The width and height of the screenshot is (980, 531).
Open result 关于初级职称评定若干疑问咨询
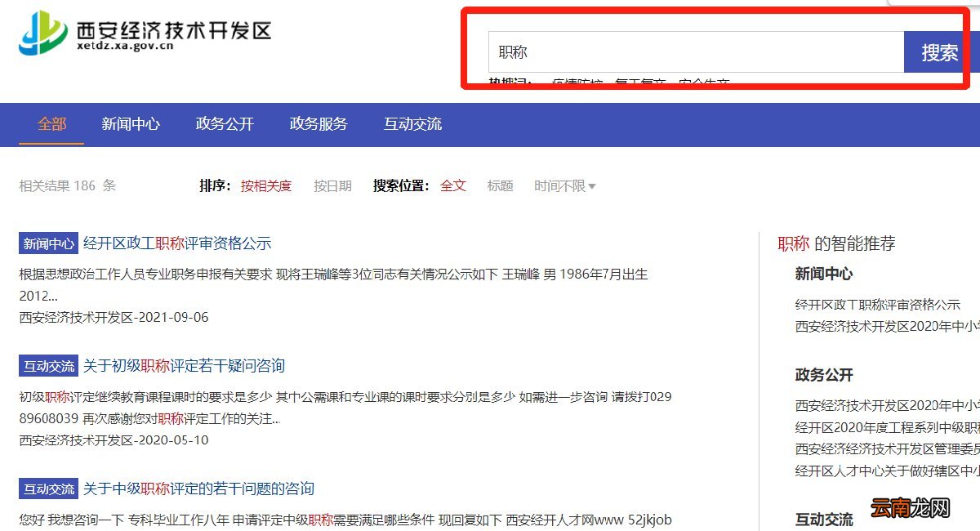click(x=184, y=366)
